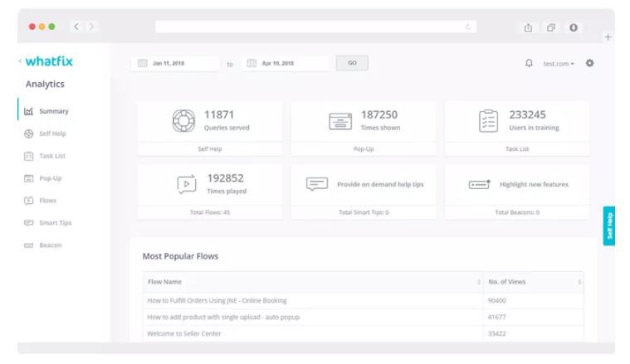
Task: Open the Pop-Up card footer link
Action: coord(364,149)
